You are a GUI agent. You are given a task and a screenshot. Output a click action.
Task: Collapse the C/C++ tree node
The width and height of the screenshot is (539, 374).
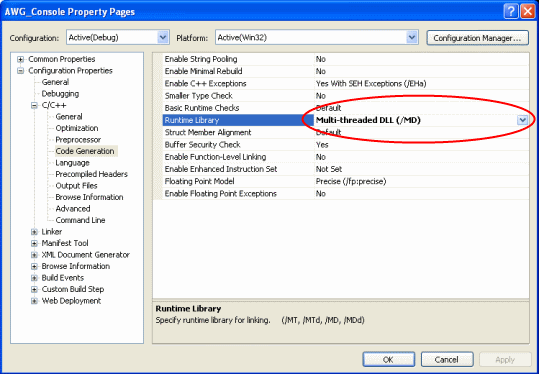click(x=34, y=106)
